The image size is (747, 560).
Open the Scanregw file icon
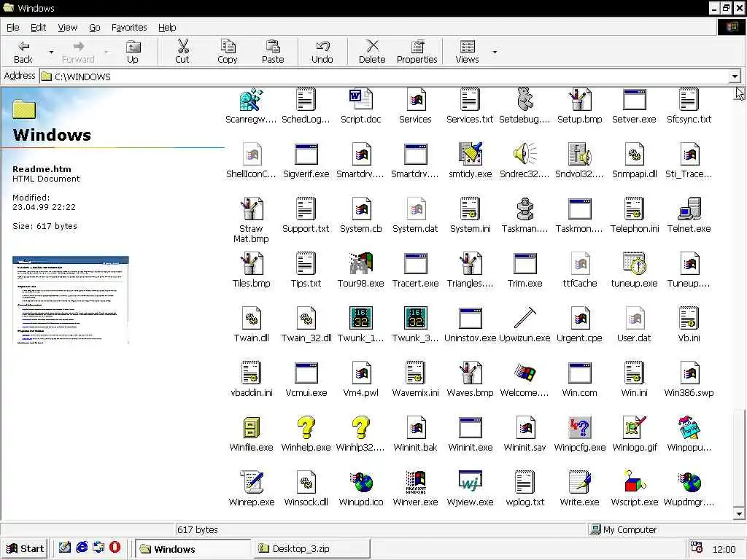pyautogui.click(x=251, y=100)
